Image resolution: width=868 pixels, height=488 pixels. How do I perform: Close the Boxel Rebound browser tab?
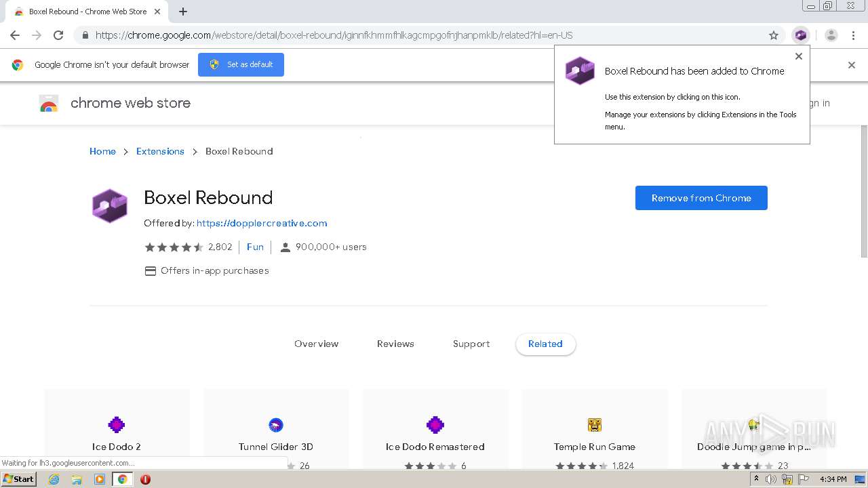pyautogui.click(x=157, y=12)
